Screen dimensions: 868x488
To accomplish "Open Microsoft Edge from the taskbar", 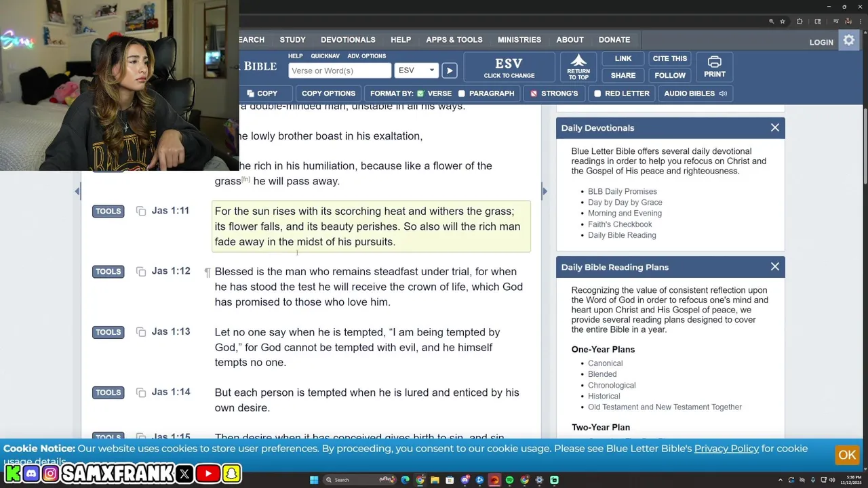I will [405, 480].
